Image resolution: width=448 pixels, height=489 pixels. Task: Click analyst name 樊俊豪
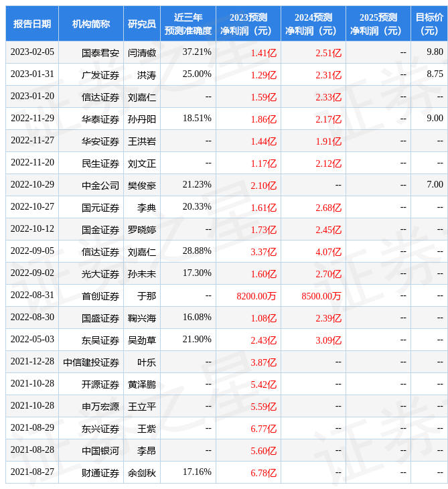point(142,185)
